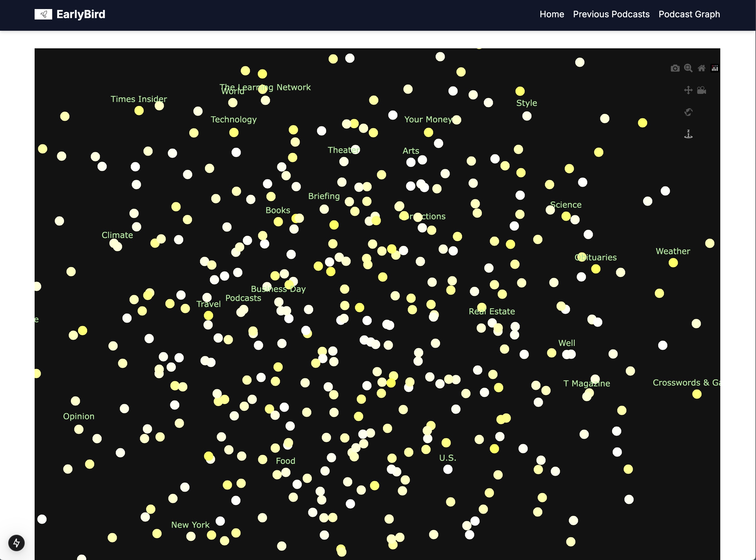The height and width of the screenshot is (560, 756).
Task: Click the Plotly logo icon
Action: click(715, 68)
